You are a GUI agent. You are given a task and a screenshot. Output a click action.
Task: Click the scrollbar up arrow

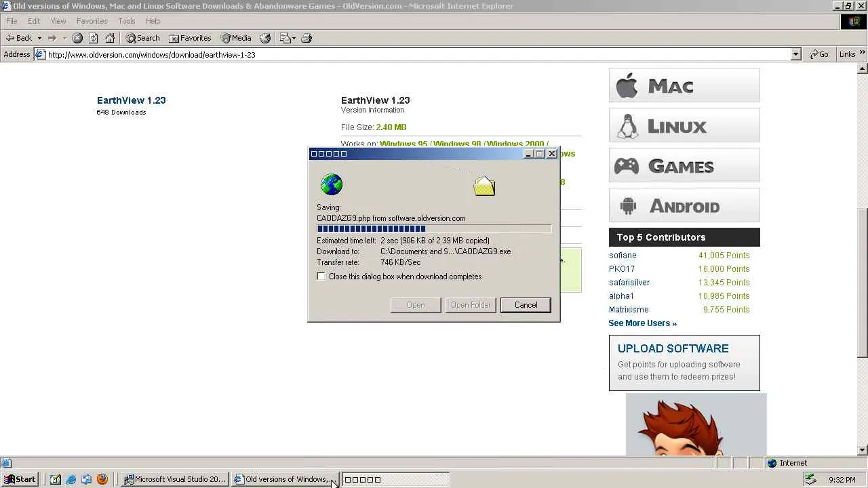[x=863, y=68]
